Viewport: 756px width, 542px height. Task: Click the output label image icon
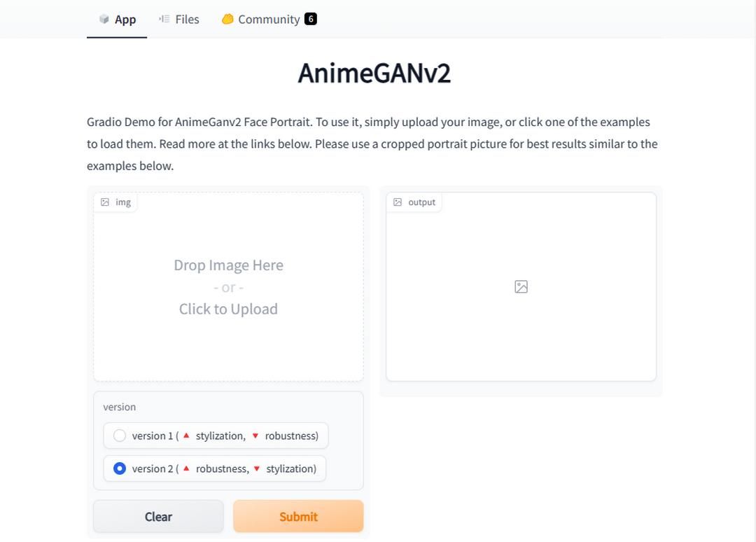pyautogui.click(x=398, y=202)
